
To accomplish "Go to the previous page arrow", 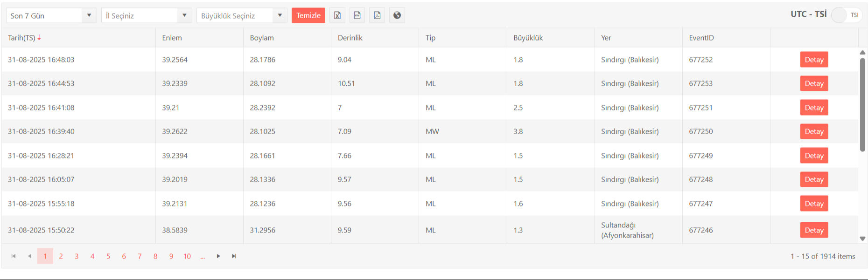I will (29, 256).
